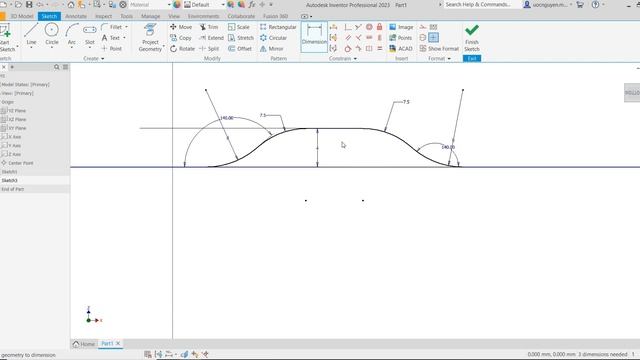
Task: Click Project Geometry
Action: (x=150, y=38)
